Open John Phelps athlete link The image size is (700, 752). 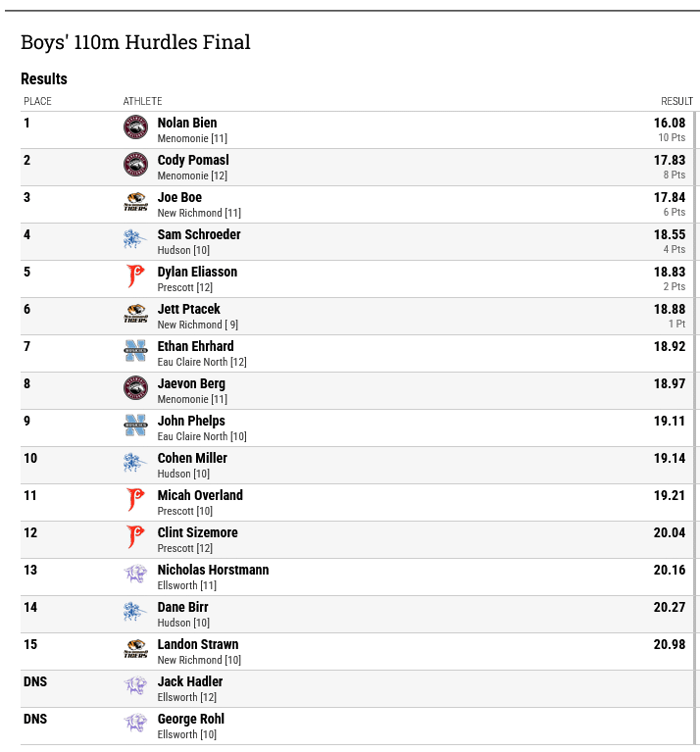point(191,421)
